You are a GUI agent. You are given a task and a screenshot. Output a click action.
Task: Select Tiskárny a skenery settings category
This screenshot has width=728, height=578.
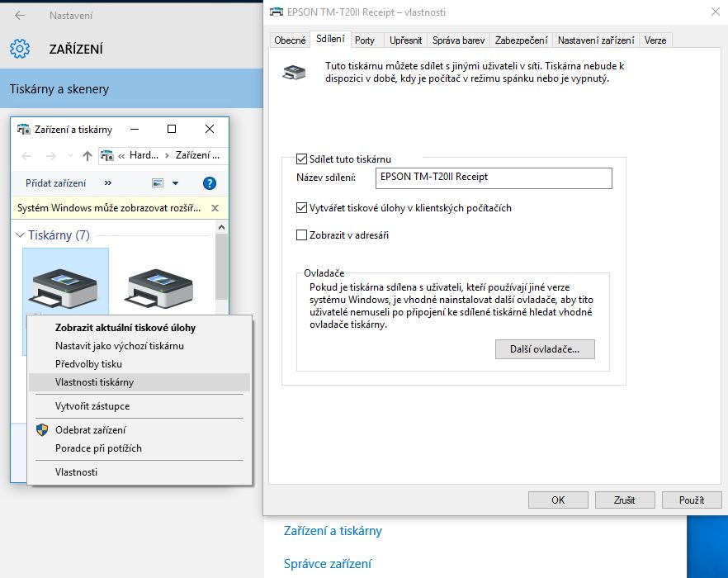tap(131, 88)
